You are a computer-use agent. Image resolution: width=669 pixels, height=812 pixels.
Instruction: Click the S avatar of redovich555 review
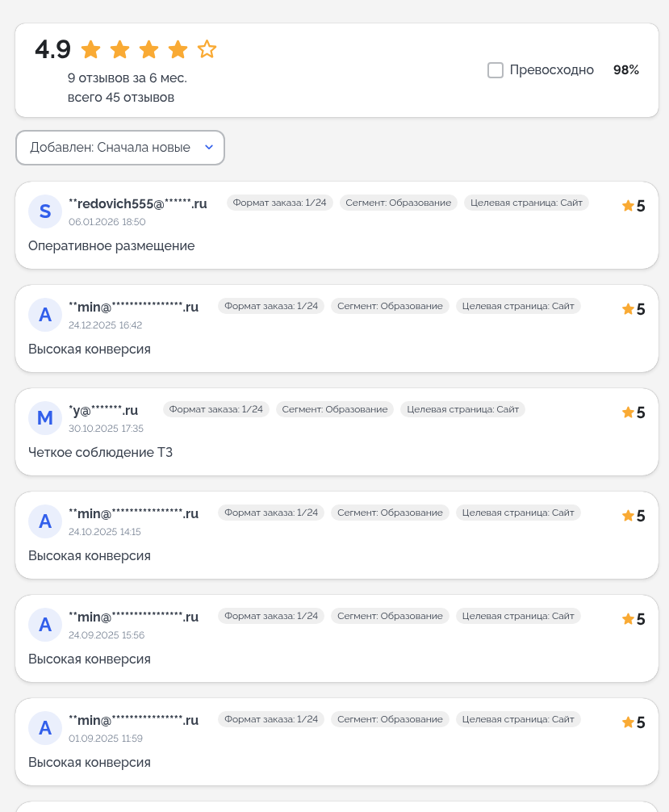pos(45,211)
